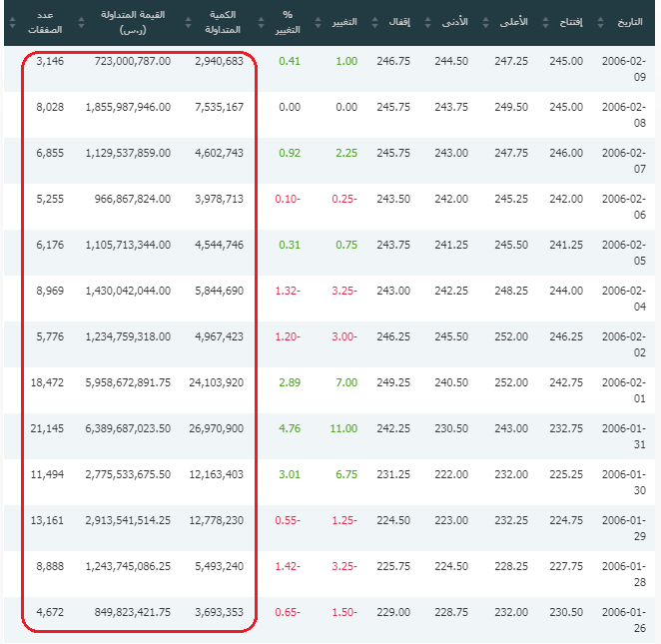Click traded volume 5,844,690
The image size is (661, 644).
coord(219,292)
